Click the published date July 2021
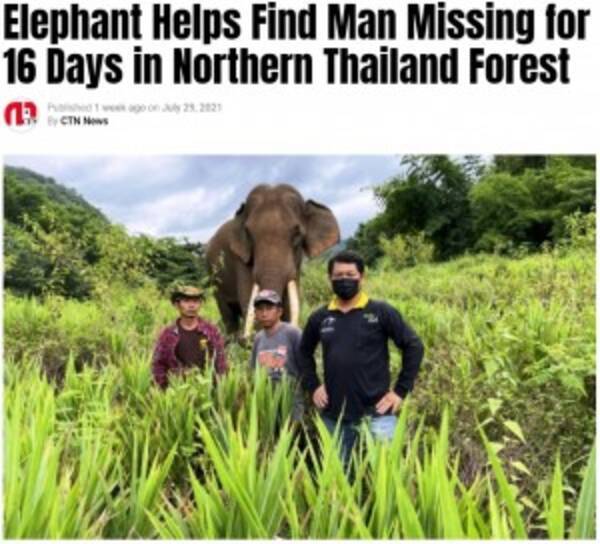The height and width of the screenshot is (544, 600). pos(192,107)
